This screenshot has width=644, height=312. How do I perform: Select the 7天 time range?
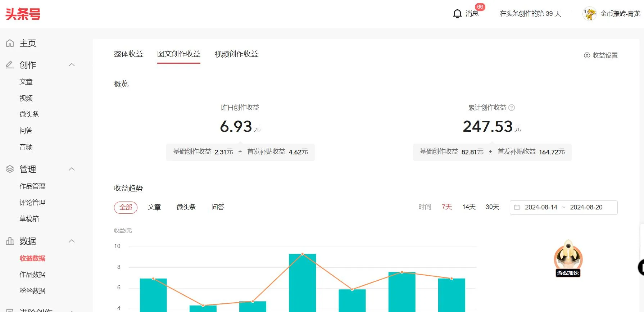[x=447, y=207]
